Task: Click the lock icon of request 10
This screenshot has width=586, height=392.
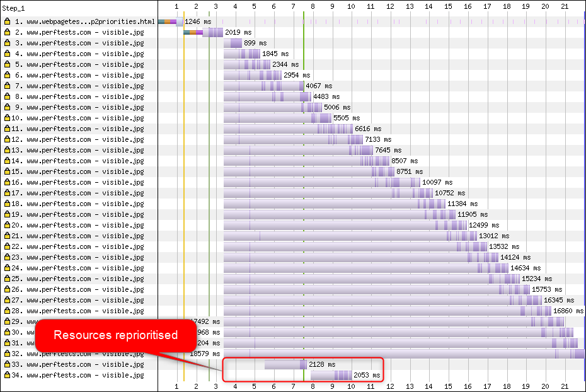Action: coord(7,118)
